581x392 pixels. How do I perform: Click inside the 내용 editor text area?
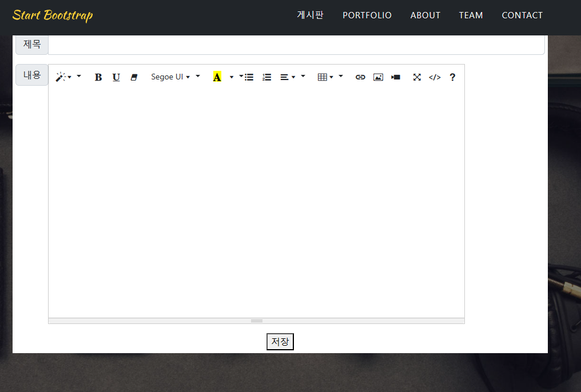click(256, 203)
